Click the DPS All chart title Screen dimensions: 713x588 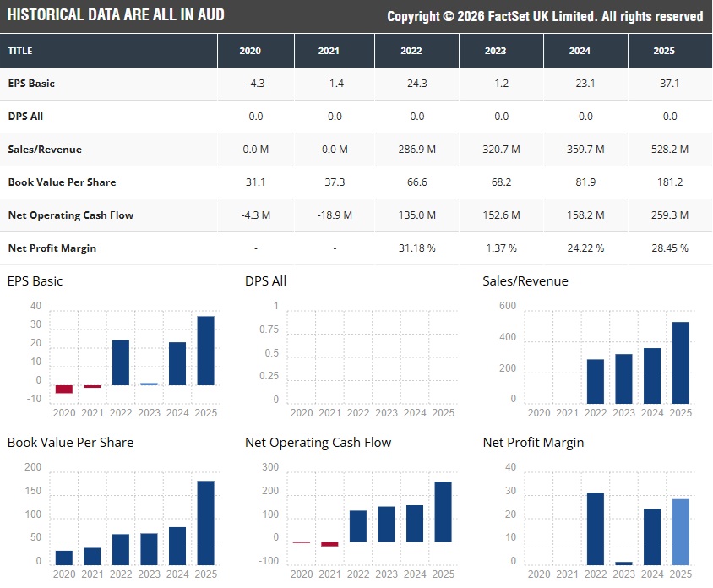tap(265, 281)
